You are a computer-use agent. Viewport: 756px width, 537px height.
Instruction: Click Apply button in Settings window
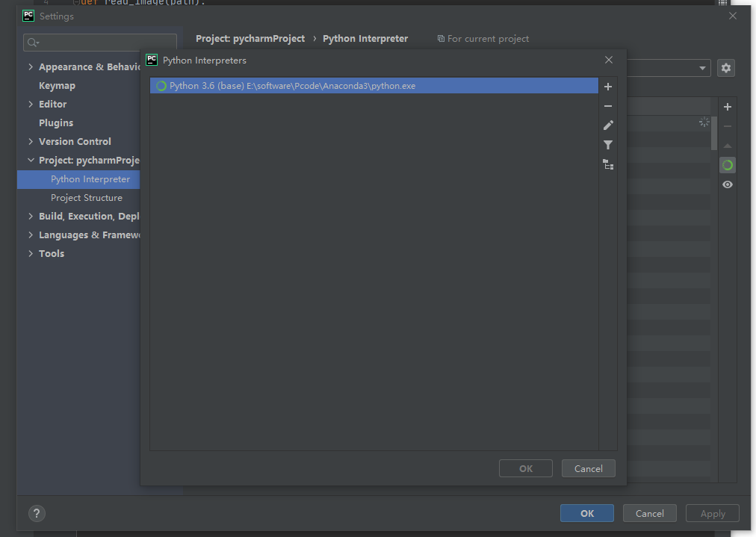(713, 513)
